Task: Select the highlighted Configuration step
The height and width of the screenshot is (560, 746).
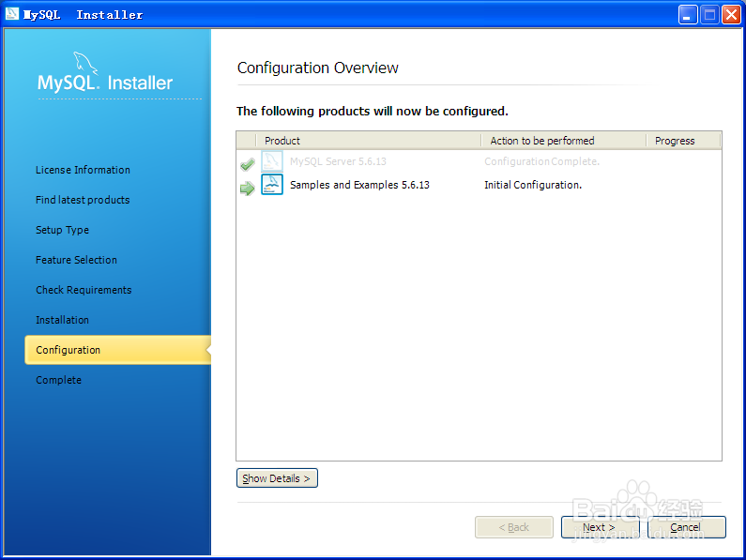Action: (x=118, y=350)
